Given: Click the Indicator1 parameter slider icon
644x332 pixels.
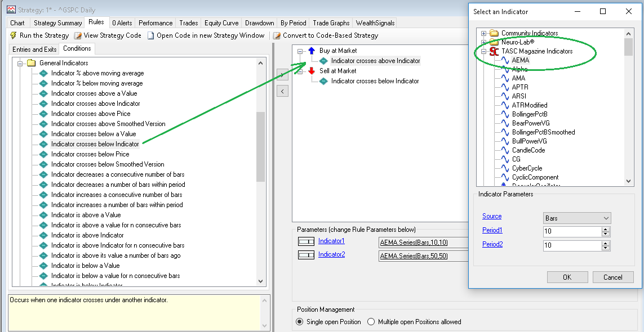Looking at the screenshot, I should [306, 241].
